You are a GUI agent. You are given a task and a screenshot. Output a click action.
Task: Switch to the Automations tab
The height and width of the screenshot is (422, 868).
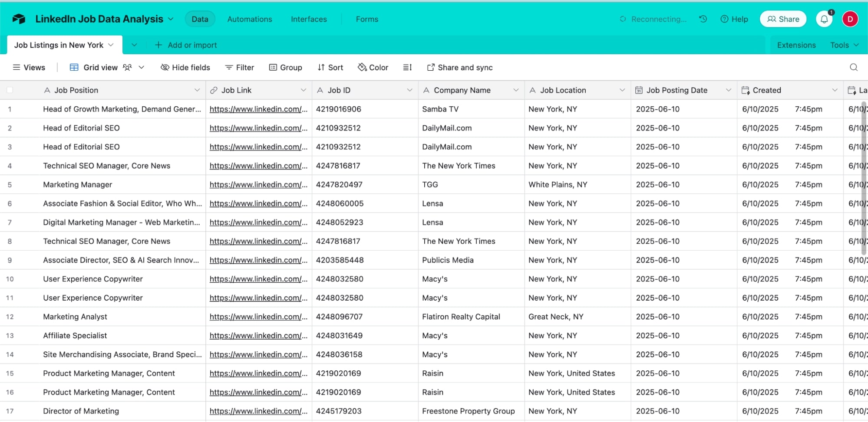pyautogui.click(x=250, y=19)
